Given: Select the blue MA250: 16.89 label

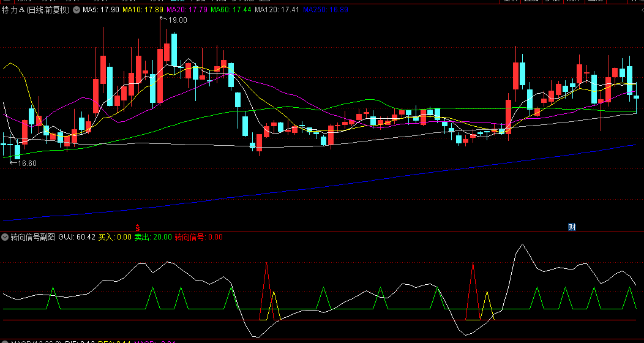Looking at the screenshot, I should coord(326,10).
